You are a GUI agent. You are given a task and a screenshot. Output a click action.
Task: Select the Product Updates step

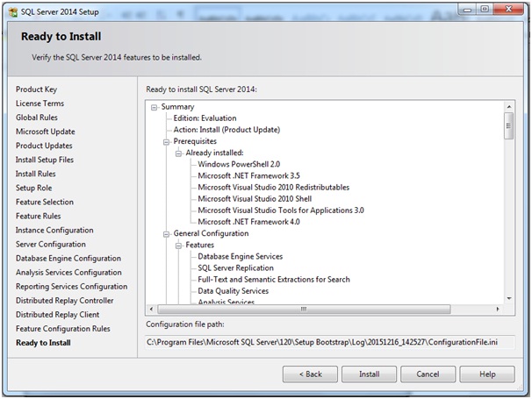pos(44,146)
